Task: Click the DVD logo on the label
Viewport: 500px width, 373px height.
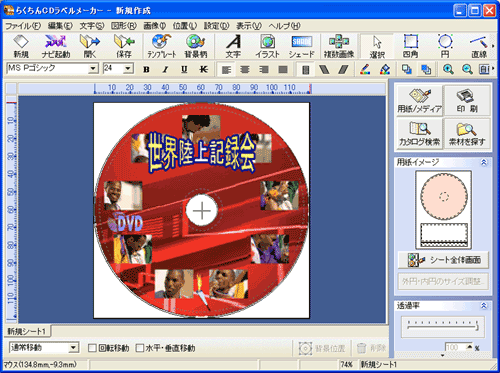Action: click(126, 222)
